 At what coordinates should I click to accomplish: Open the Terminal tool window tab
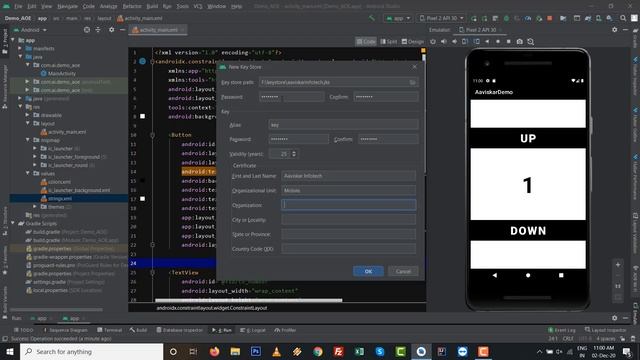tap(109, 330)
